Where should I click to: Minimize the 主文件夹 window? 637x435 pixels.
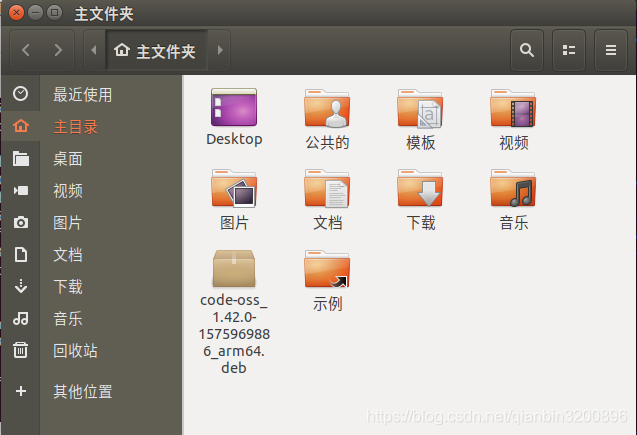point(35,13)
